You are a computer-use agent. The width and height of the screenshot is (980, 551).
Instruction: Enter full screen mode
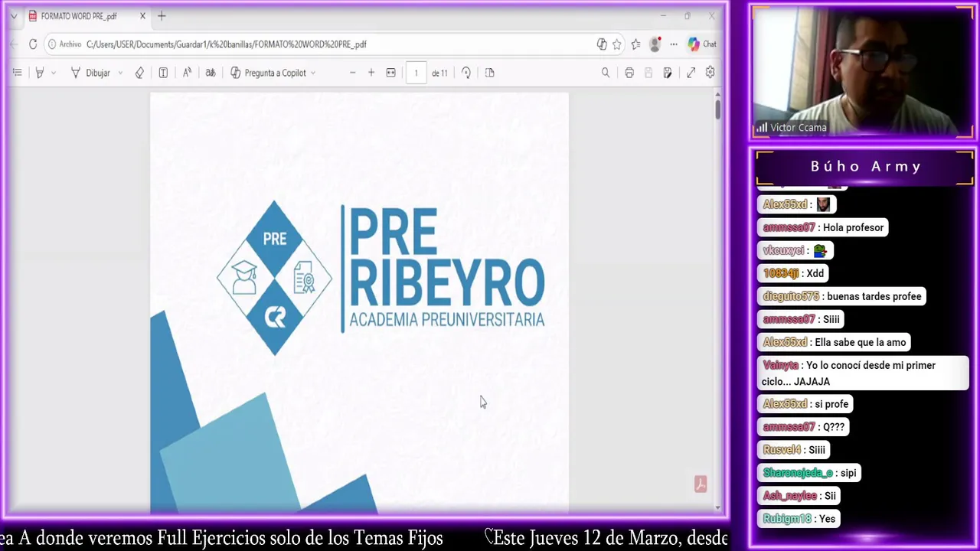pyautogui.click(x=691, y=73)
